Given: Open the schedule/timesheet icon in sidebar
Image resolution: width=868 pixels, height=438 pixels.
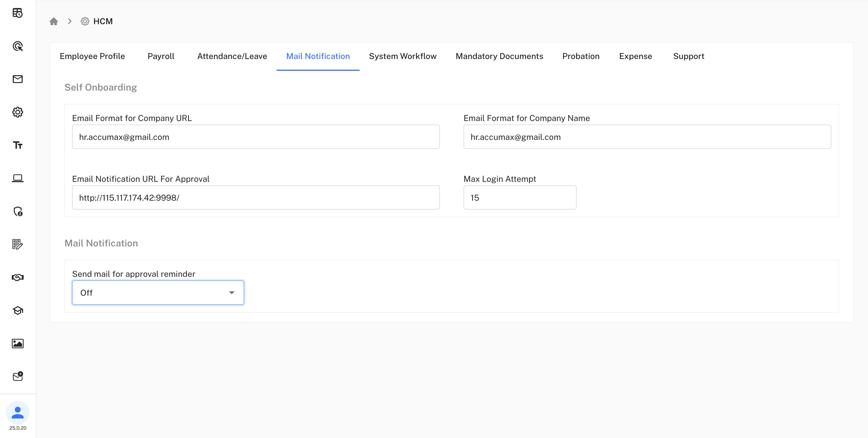Looking at the screenshot, I should coord(17,13).
